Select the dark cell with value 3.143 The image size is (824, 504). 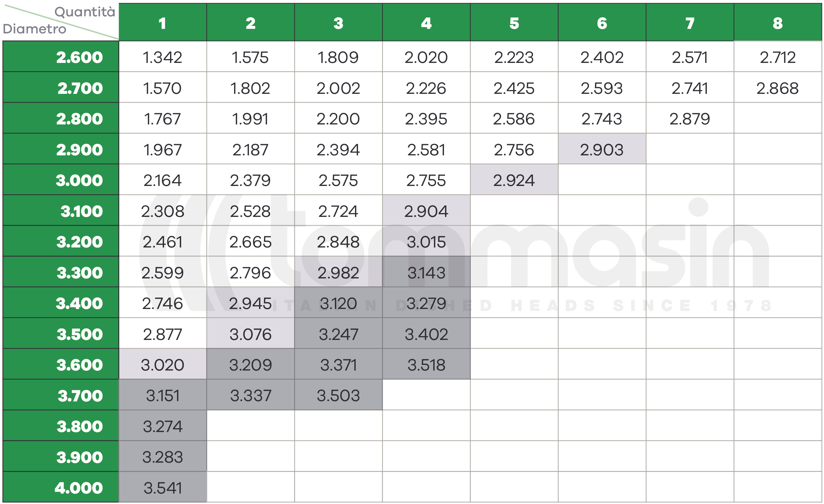(x=426, y=272)
